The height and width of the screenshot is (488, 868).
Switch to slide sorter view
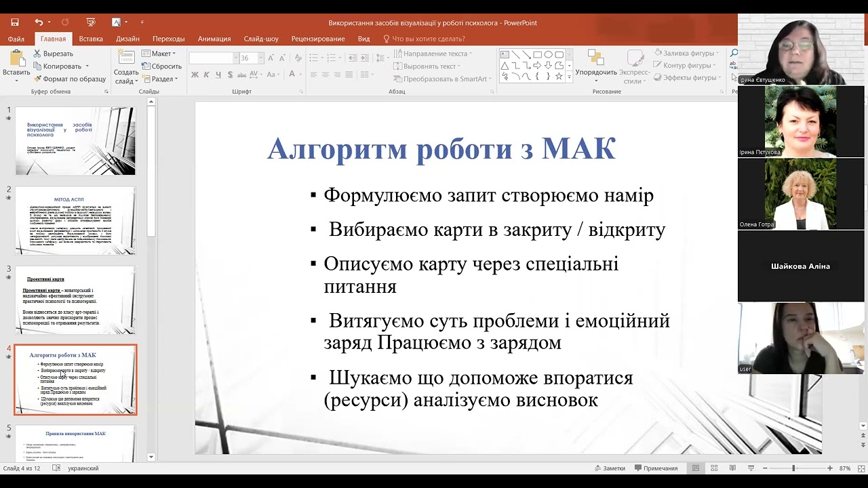point(714,468)
